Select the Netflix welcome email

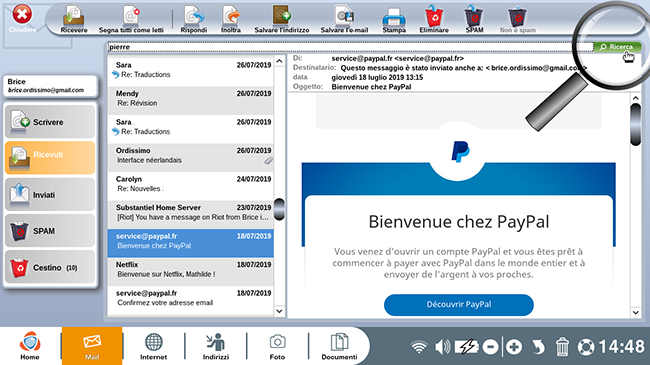click(190, 270)
